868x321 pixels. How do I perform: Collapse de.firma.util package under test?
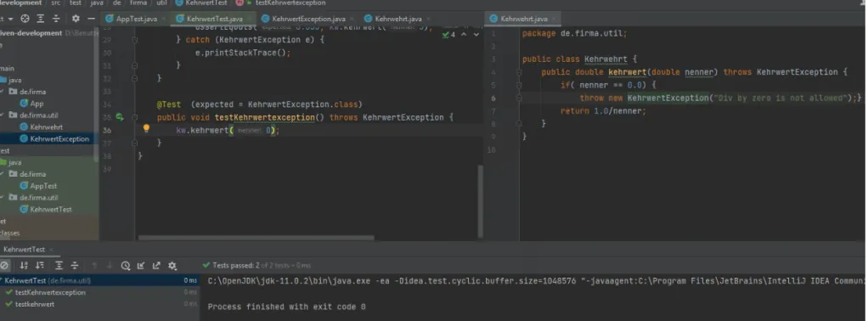(2, 198)
